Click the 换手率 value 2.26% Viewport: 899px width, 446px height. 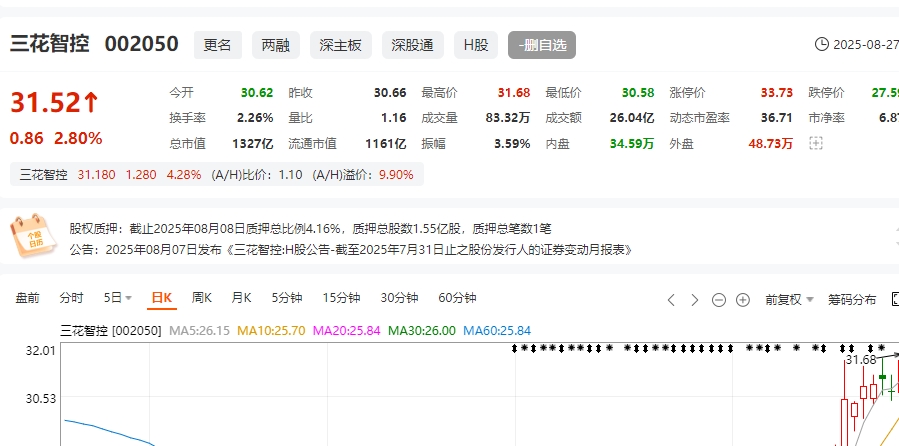(x=255, y=118)
